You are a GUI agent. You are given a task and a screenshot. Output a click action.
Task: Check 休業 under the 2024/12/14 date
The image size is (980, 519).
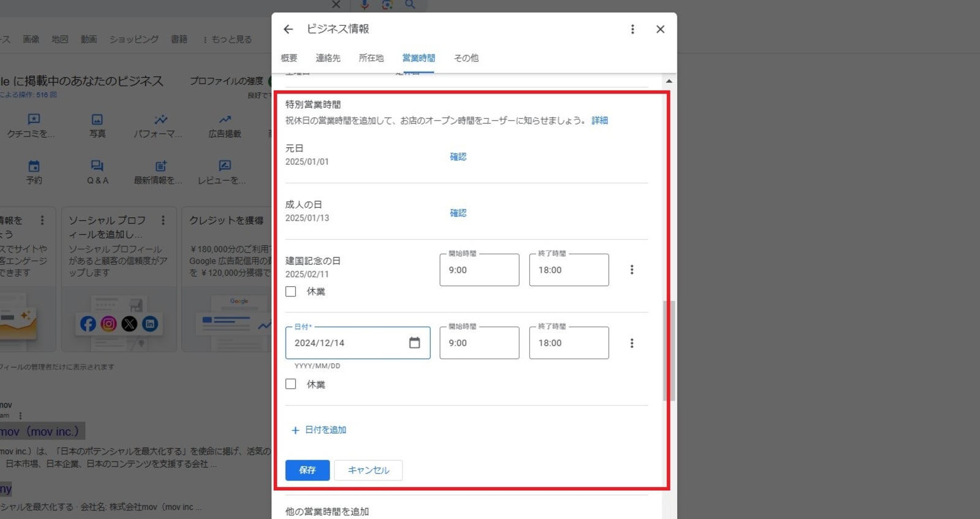[291, 384]
